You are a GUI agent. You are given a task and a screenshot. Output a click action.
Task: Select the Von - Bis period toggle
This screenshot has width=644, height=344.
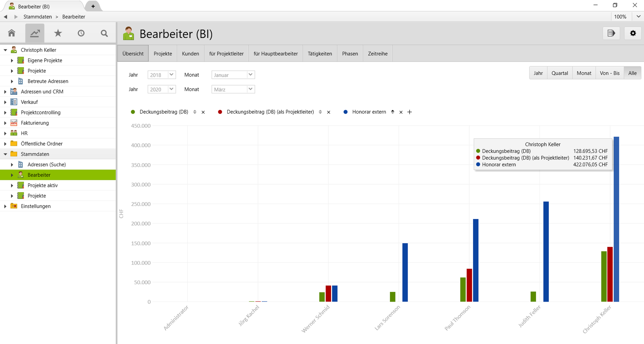[x=610, y=73]
